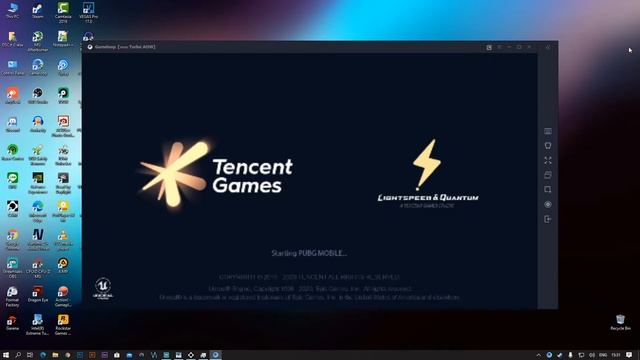Select Control Panel desktop icon
Image resolution: width=640 pixels, height=360 pixels.
[x=12, y=68]
